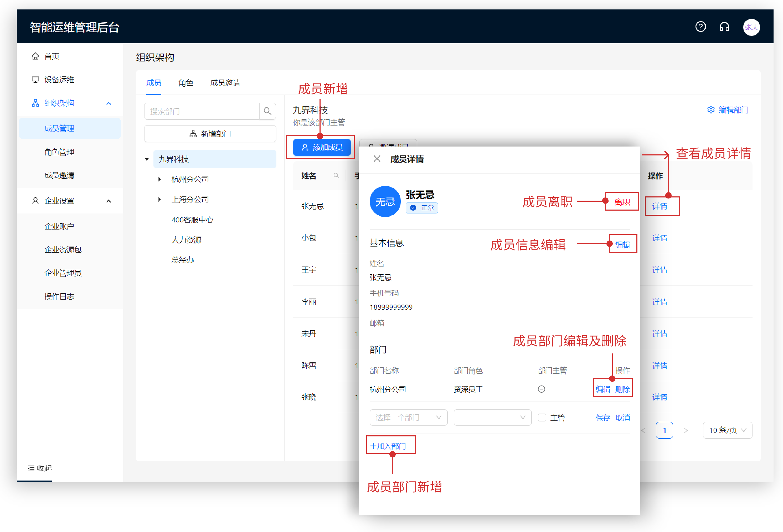Open 企业管理员 in sidebar
This screenshot has height=532, width=783.
tap(70, 273)
